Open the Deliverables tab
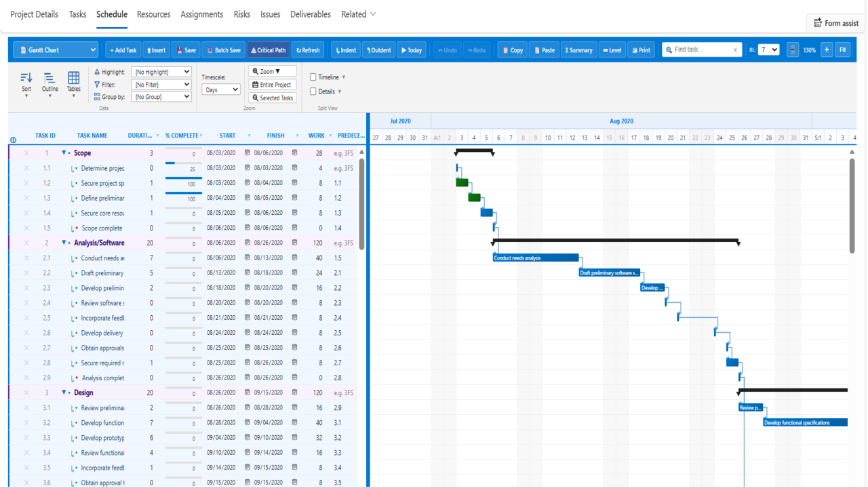This screenshot has height=488, width=868. [x=311, y=14]
